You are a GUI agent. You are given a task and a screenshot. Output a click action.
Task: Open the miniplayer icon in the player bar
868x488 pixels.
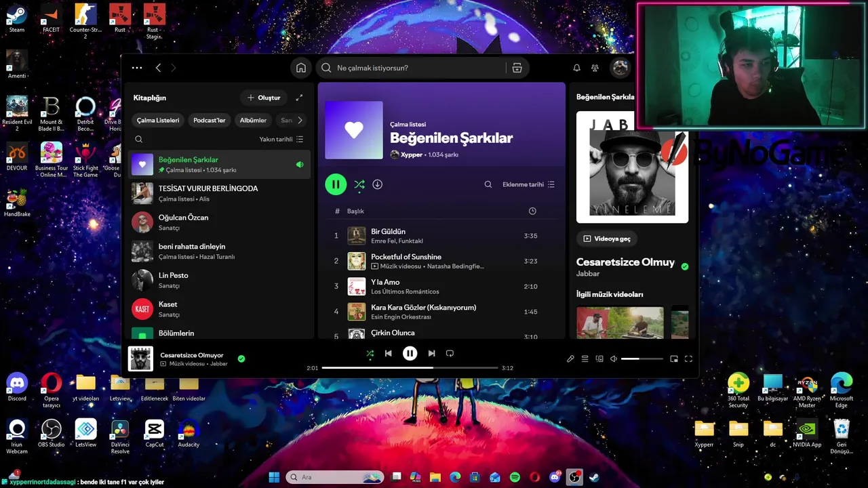tap(674, 359)
